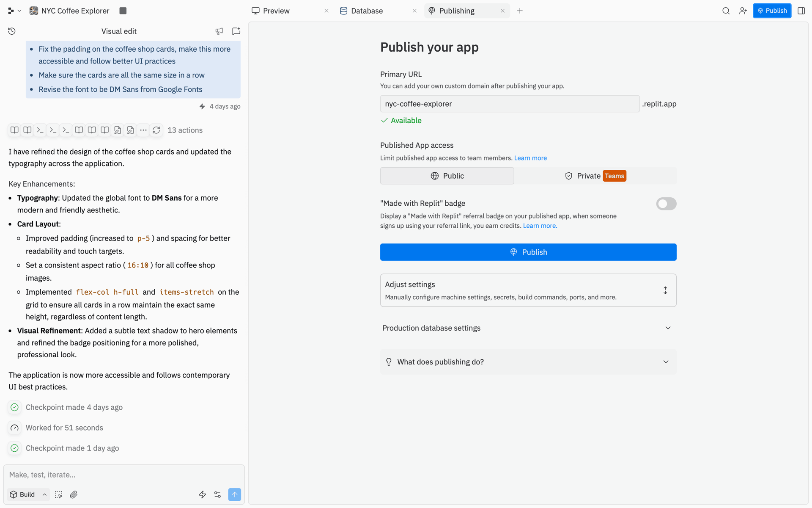812x508 pixels.
Task: Click the NYC Coffee Explorer project name
Action: (75, 11)
